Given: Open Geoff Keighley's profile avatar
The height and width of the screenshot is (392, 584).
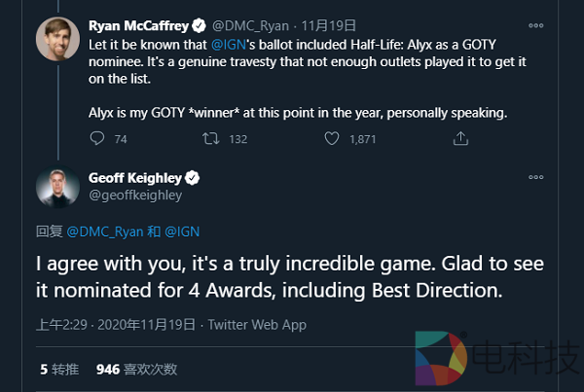Looking at the screenshot, I should 57,188.
